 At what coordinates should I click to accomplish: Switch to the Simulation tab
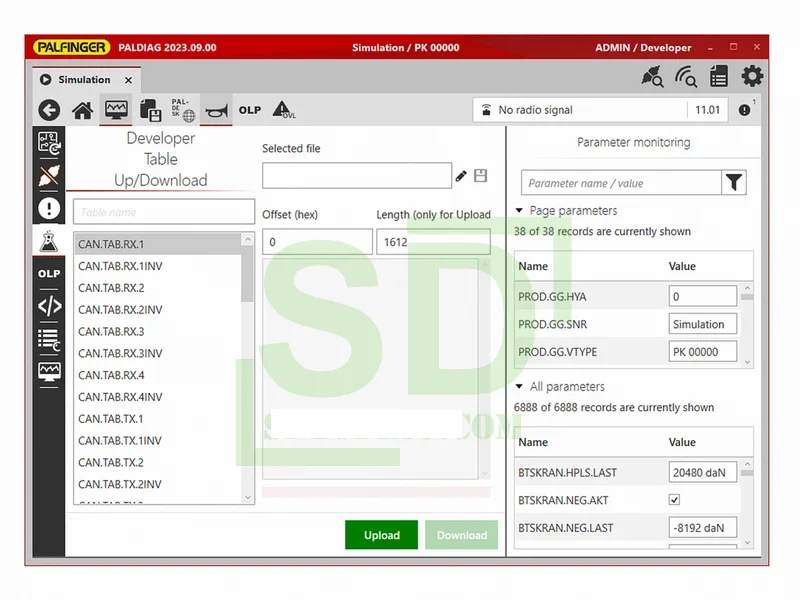point(84,80)
